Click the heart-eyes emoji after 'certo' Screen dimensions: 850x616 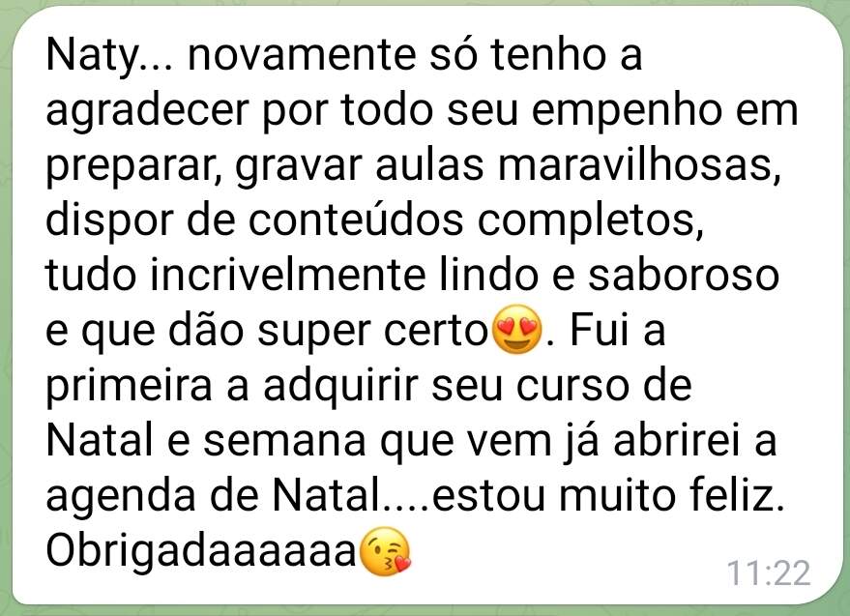click(516, 330)
